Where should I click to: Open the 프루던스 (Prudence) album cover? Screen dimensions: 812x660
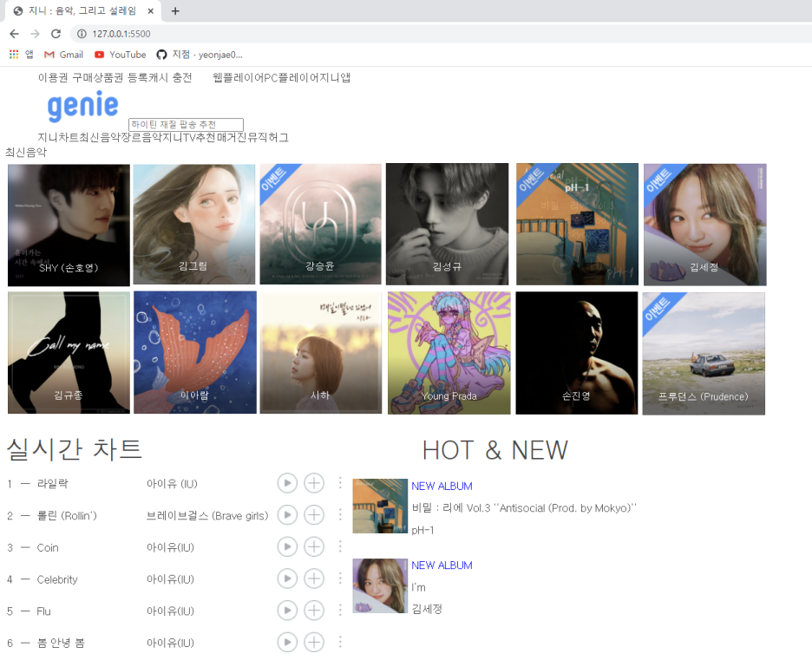(x=704, y=354)
